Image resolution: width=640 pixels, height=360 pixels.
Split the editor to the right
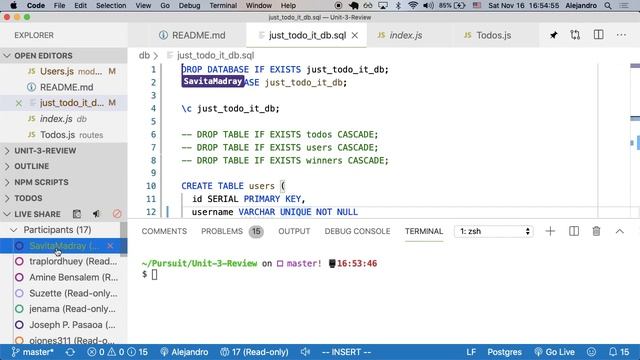[x=598, y=35]
